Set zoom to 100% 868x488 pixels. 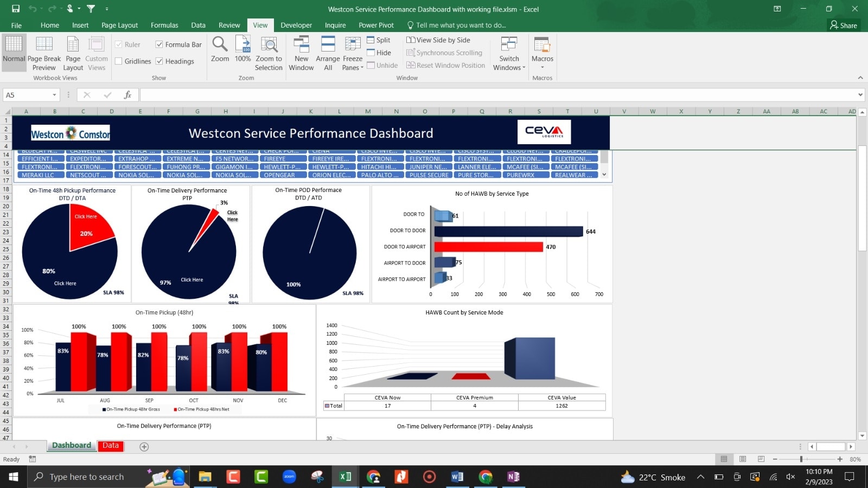(242, 49)
